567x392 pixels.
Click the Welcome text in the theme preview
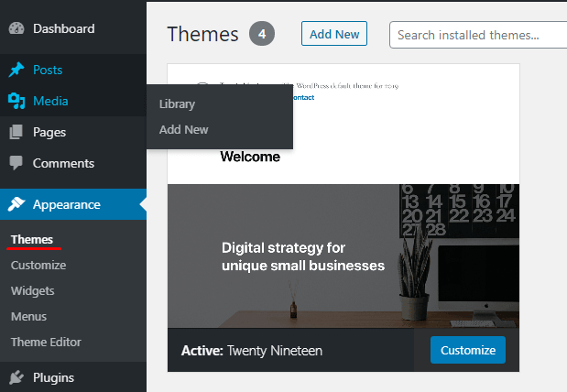coord(250,157)
